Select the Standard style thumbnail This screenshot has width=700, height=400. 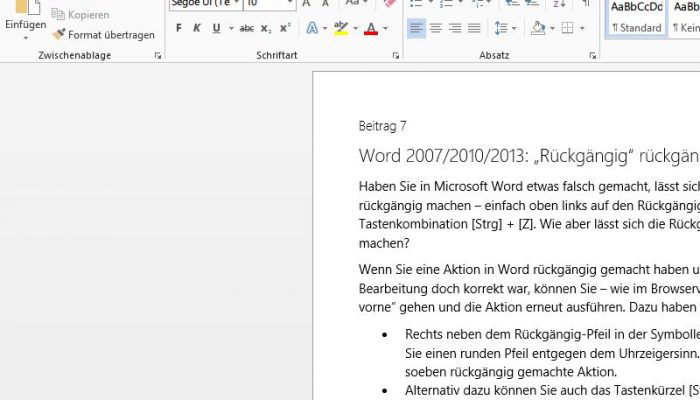click(x=637, y=18)
